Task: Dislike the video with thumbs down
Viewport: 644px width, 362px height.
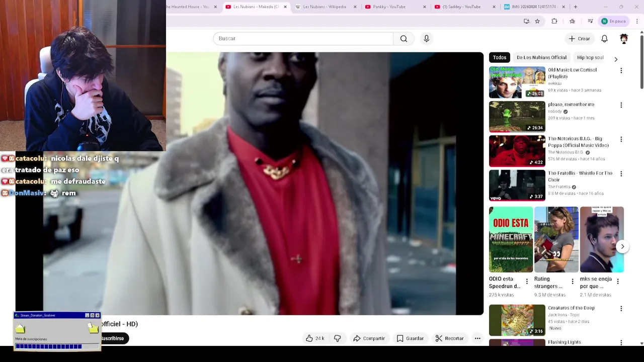Action: [x=338, y=338]
